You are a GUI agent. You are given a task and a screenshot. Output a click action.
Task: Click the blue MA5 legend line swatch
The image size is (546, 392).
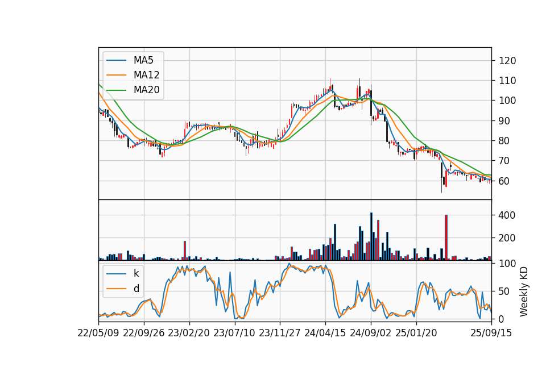(116, 60)
